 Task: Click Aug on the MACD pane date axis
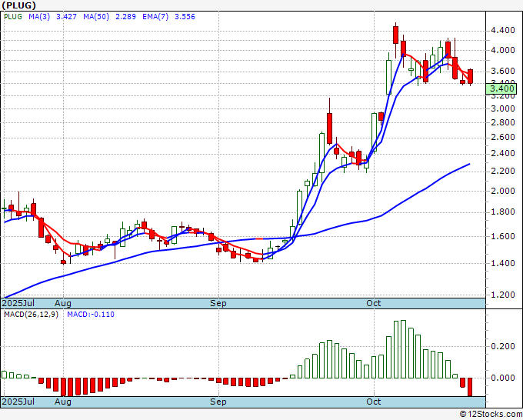point(63,402)
